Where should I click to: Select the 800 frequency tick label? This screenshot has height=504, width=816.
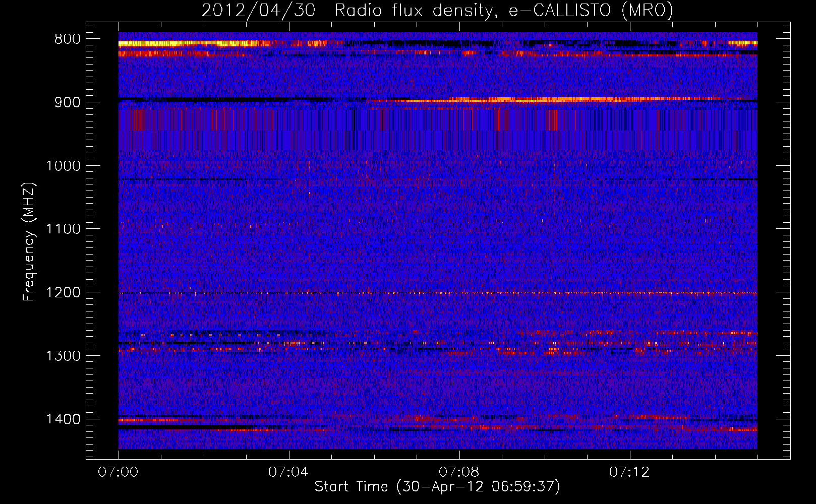coord(68,39)
